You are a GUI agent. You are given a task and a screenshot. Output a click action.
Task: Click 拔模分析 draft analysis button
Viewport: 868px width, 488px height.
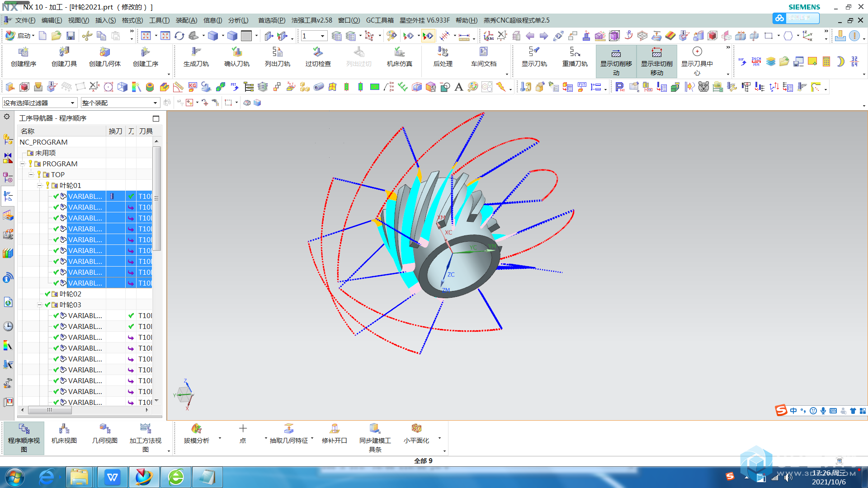point(196,434)
